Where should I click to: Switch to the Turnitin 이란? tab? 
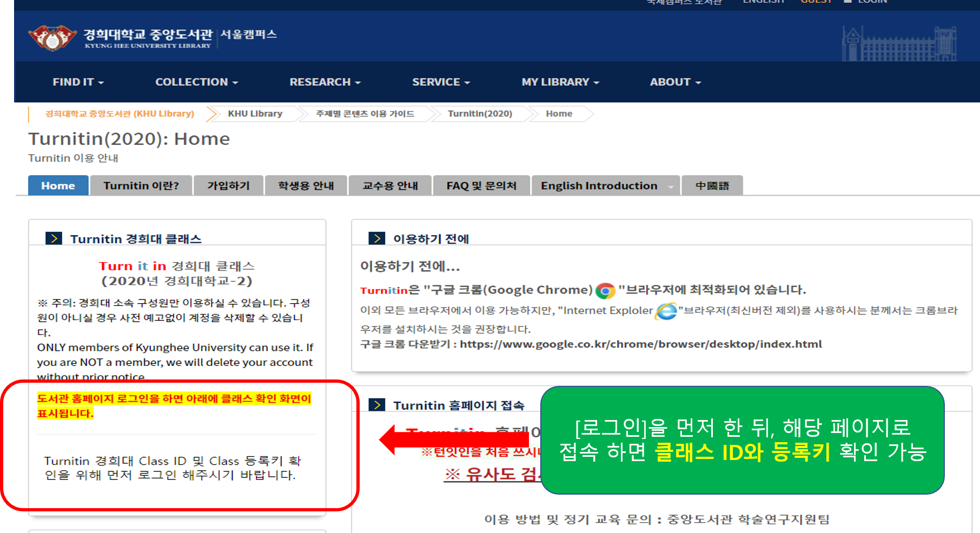(x=141, y=185)
